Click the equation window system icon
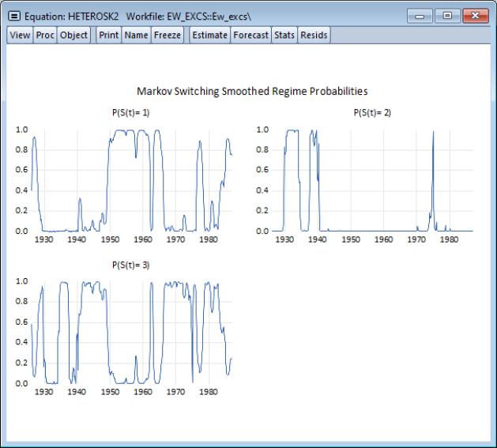The width and height of the screenshot is (497, 448). [14, 16]
